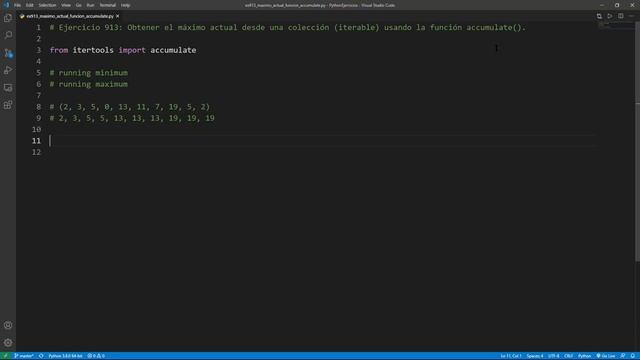640x360 pixels.
Task: Open the Selection menu
Action: click(x=47, y=5)
